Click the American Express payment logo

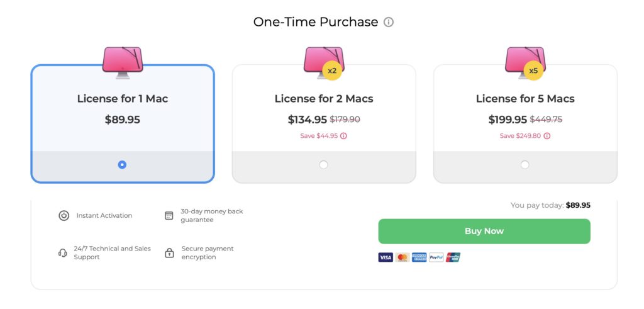point(419,257)
